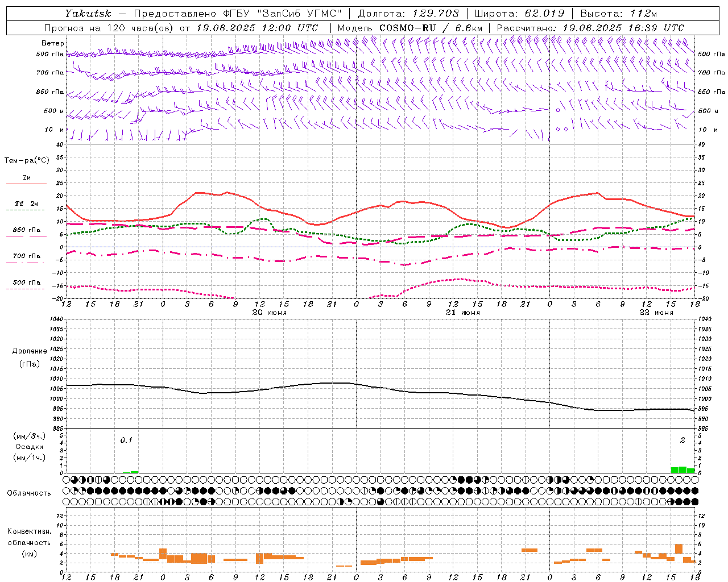Viewport: 728px width, 582px height.
Task: Click the '21 июня' date label
Action: tap(462, 313)
